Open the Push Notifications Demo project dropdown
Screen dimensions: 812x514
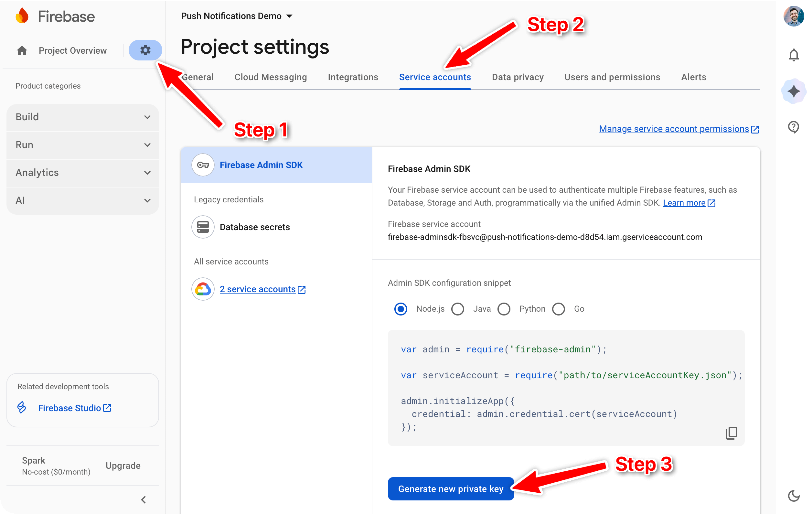click(237, 16)
